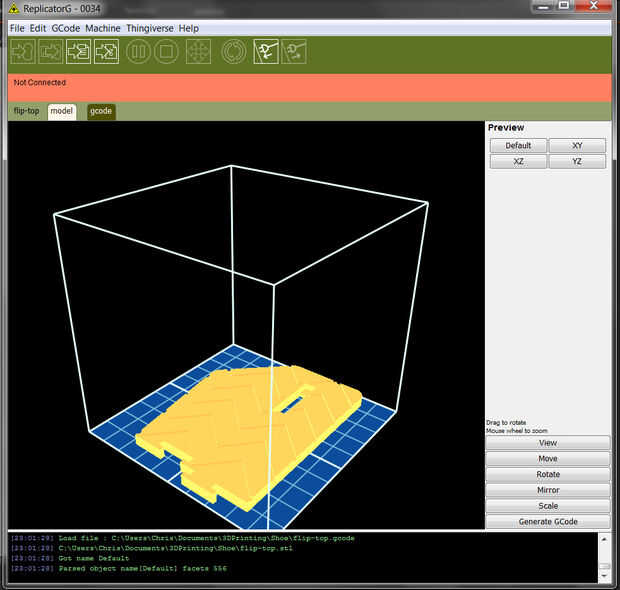The image size is (620, 590).
Task: Click the console scrollbar up arrow
Action: pyautogui.click(x=604, y=539)
